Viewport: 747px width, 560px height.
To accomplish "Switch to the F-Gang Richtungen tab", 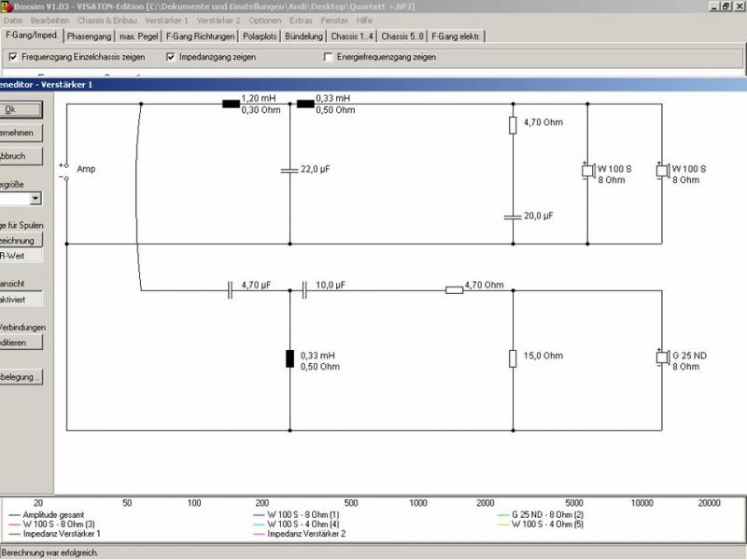I will pos(200,36).
